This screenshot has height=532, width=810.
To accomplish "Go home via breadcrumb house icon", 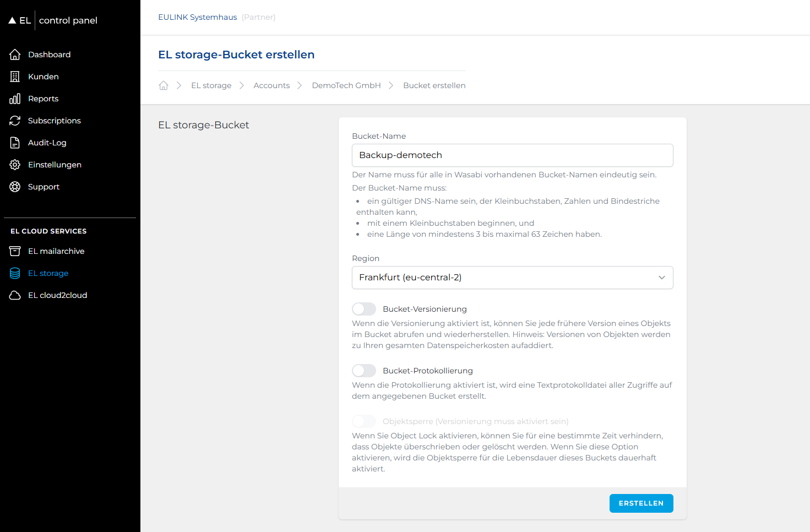I will 164,85.
